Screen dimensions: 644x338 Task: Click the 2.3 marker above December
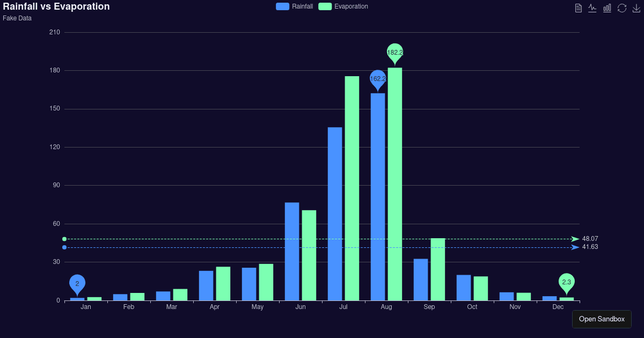tap(567, 281)
